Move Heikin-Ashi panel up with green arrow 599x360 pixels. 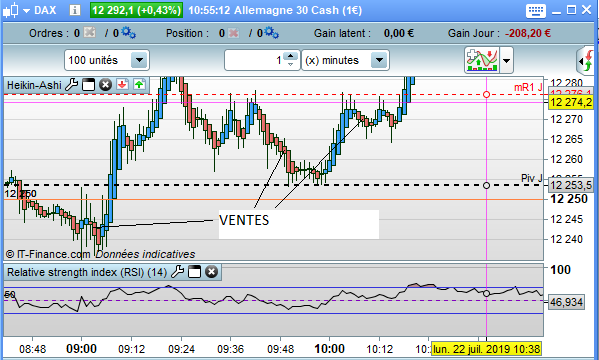(x=139, y=84)
